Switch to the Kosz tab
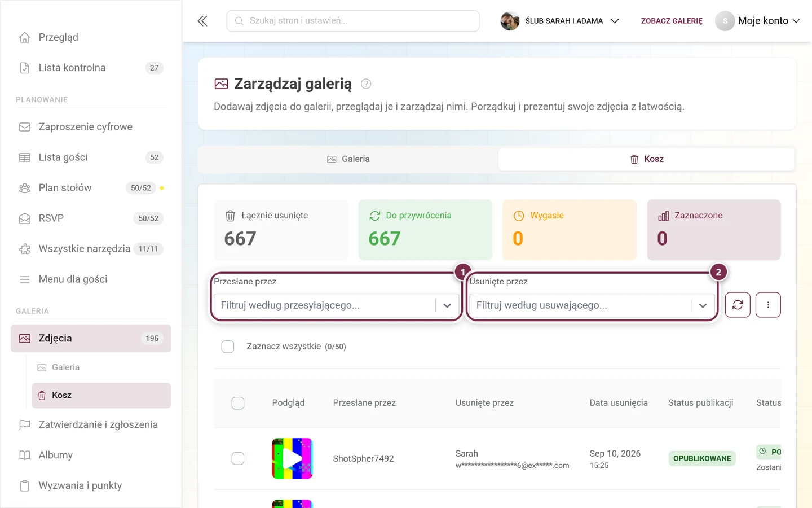Screen dimensions: 812x508 coord(647,159)
